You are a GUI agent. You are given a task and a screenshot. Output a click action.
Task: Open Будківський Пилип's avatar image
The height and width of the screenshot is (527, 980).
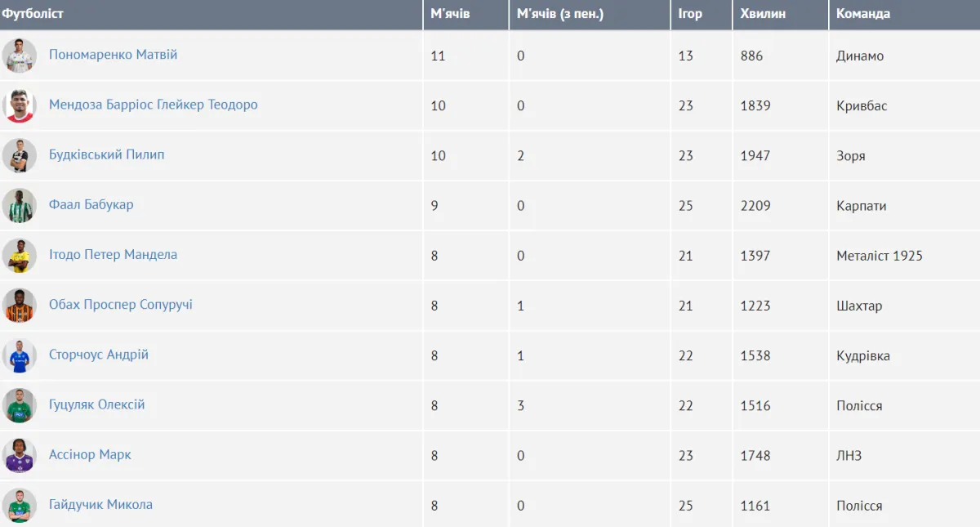coord(19,155)
